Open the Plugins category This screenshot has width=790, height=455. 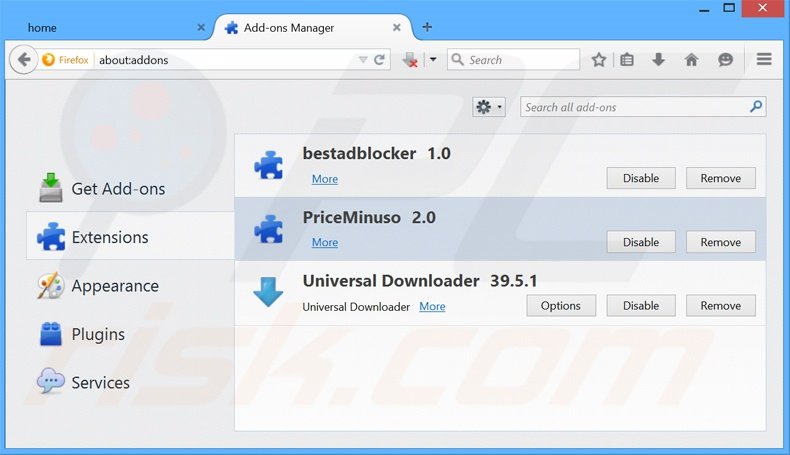coord(130,334)
